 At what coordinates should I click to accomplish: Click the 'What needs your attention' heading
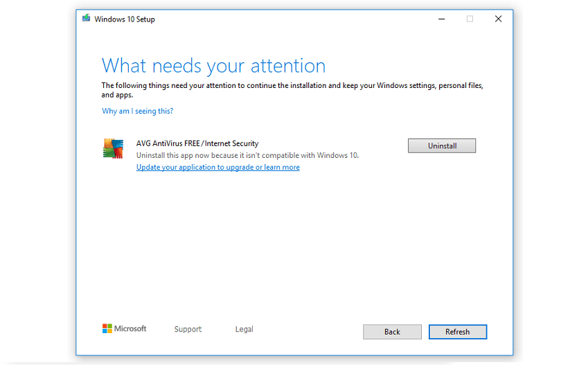click(x=213, y=66)
